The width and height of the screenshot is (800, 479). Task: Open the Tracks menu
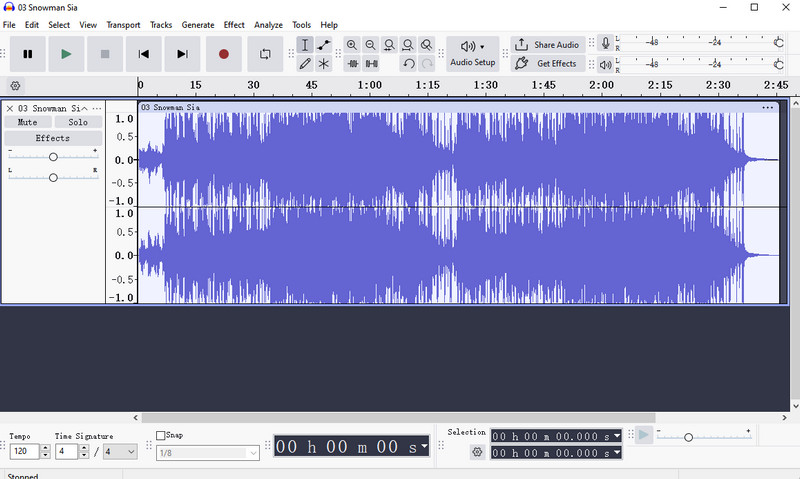click(161, 24)
